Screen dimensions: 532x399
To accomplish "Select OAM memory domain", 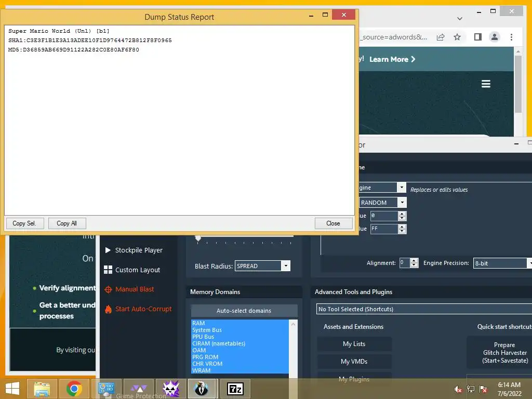I will click(x=240, y=350).
